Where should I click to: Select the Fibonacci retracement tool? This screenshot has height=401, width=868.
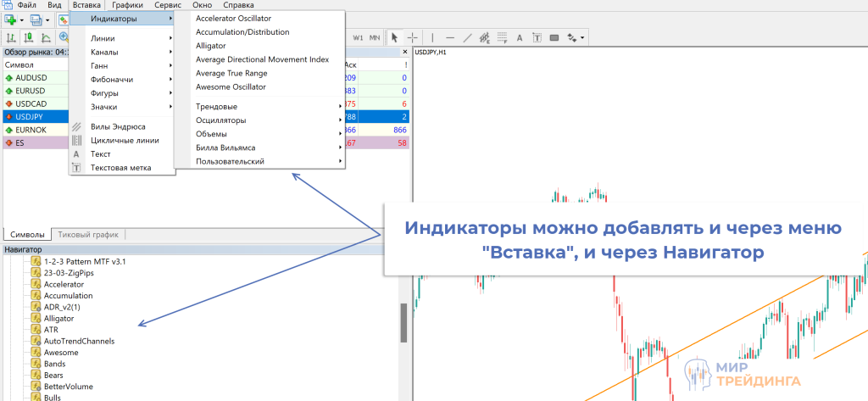[502, 37]
